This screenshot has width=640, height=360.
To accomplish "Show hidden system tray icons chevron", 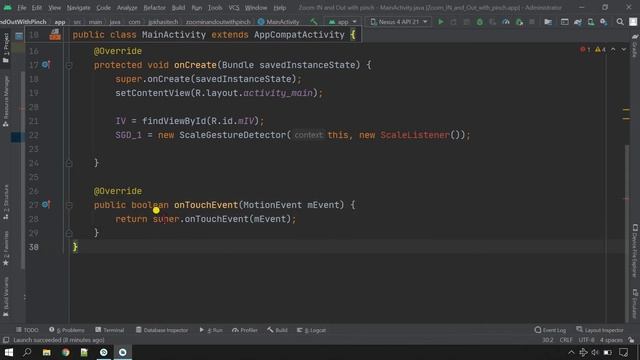I will click(x=571, y=352).
